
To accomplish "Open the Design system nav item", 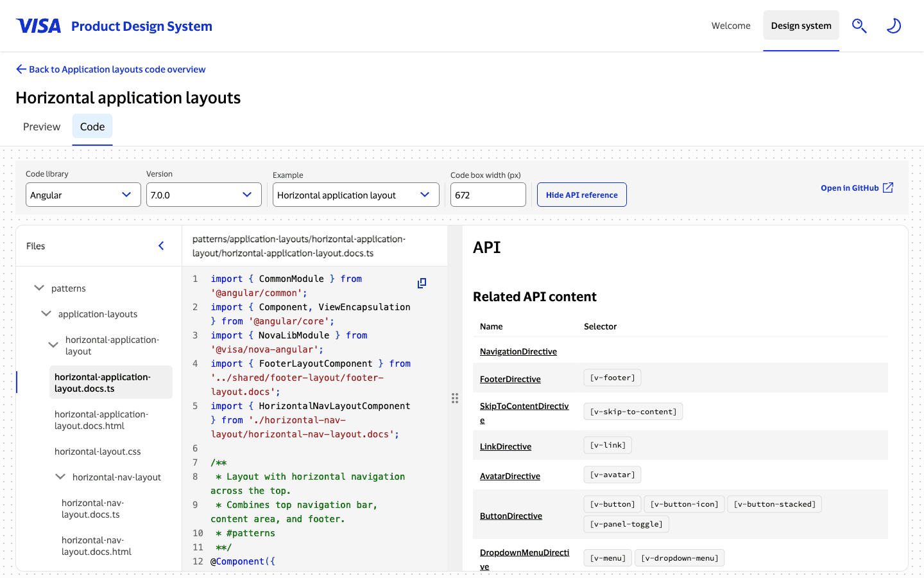I will click(801, 26).
